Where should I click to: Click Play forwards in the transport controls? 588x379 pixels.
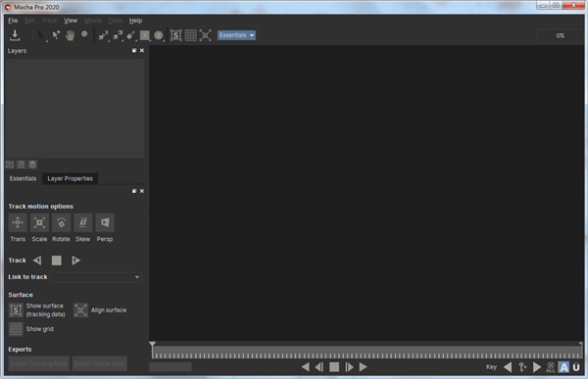[x=363, y=367]
